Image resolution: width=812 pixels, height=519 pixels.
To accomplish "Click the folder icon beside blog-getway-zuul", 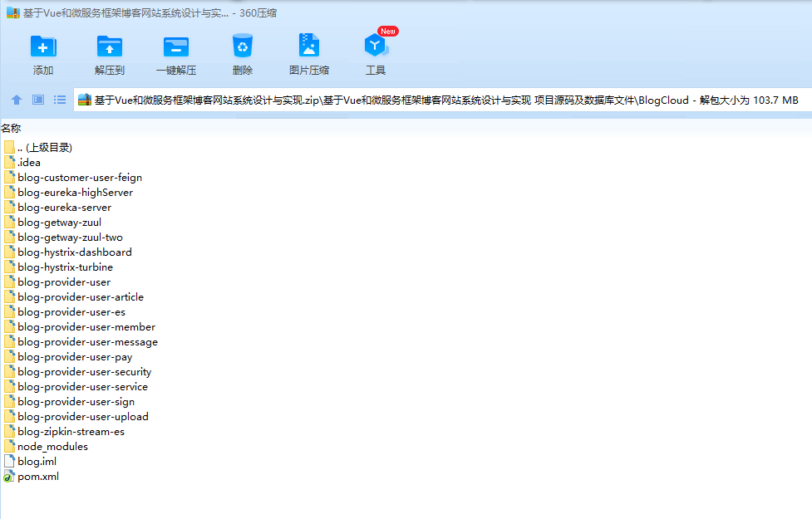I will (9, 223).
